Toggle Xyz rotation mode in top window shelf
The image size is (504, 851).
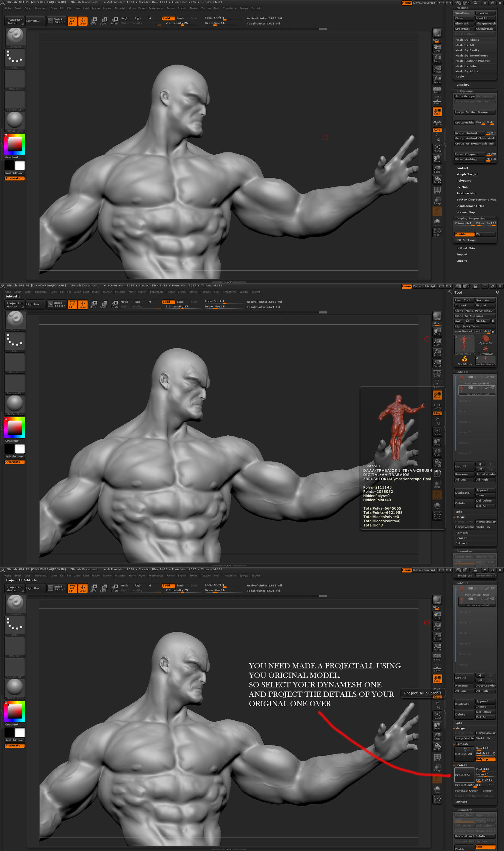[x=437, y=130]
